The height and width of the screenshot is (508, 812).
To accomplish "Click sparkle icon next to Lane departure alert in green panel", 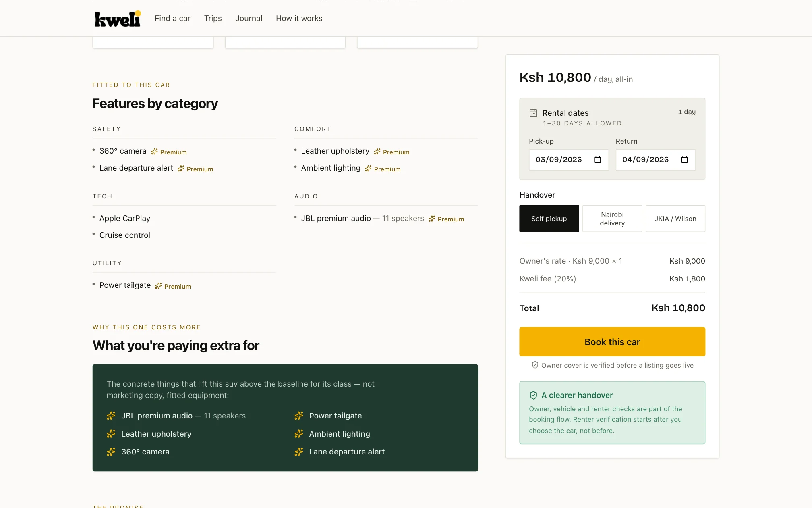I will coord(299,452).
